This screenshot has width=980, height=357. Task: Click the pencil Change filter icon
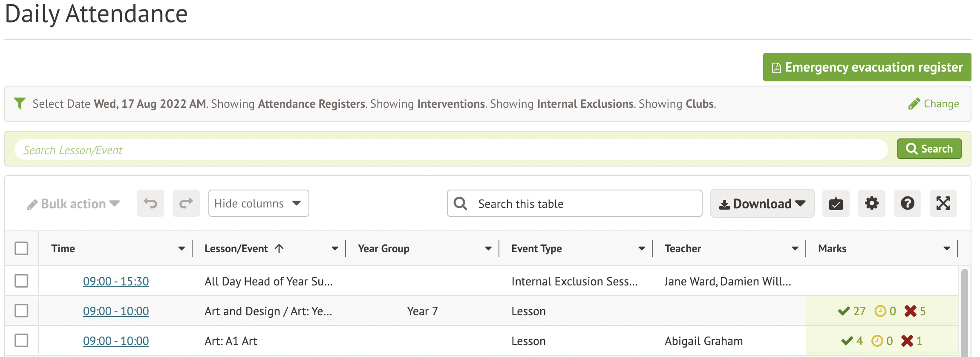914,104
